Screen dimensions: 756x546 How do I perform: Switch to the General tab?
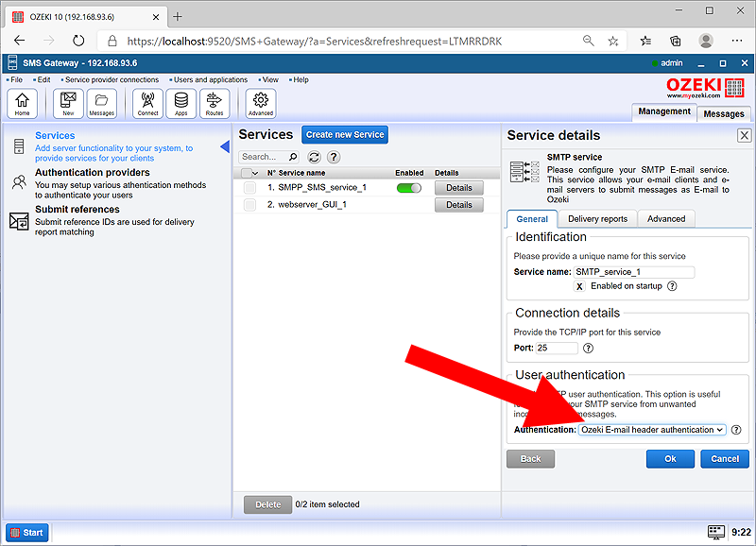pyautogui.click(x=532, y=219)
